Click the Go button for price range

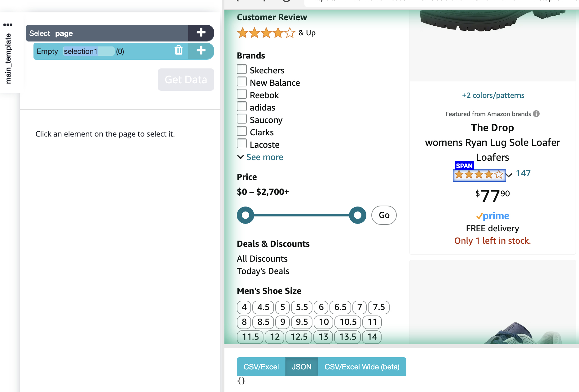[384, 215]
